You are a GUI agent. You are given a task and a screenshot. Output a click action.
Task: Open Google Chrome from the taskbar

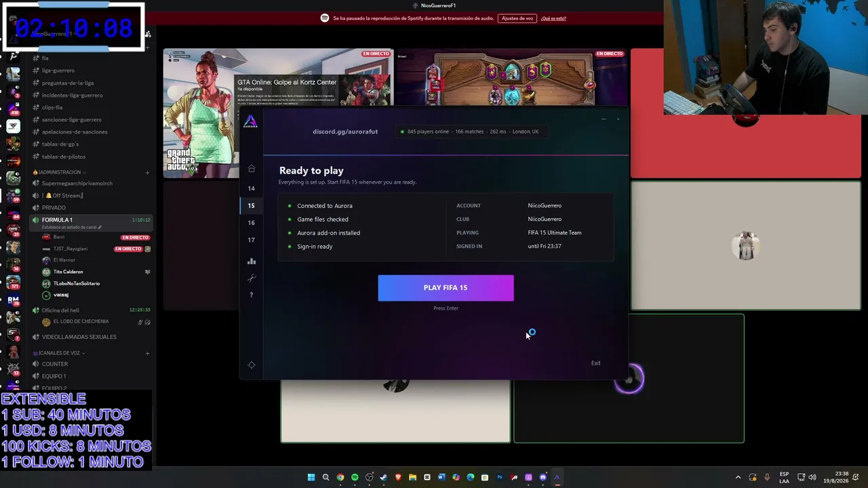pyautogui.click(x=340, y=477)
